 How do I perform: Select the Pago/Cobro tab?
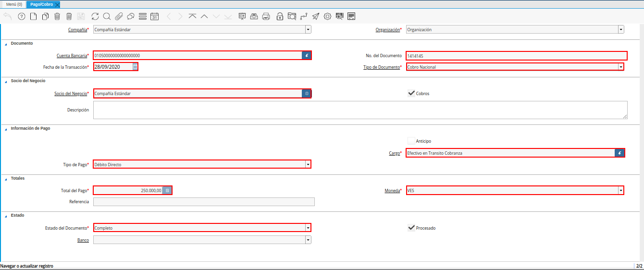point(42,4)
